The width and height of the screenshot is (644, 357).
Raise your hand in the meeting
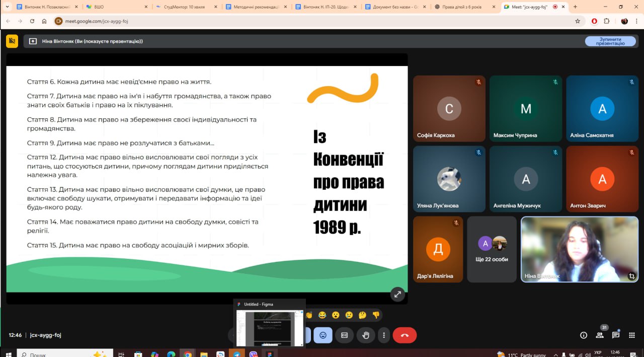(366, 335)
